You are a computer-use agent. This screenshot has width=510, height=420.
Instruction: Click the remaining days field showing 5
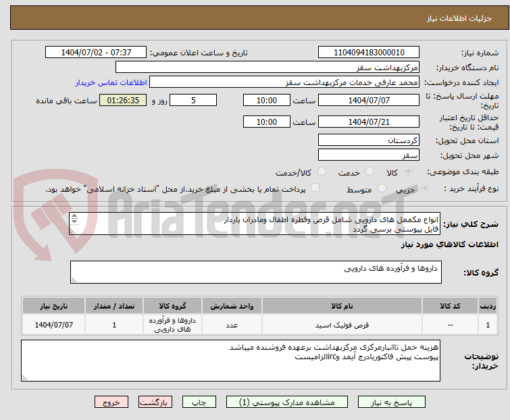193,100
